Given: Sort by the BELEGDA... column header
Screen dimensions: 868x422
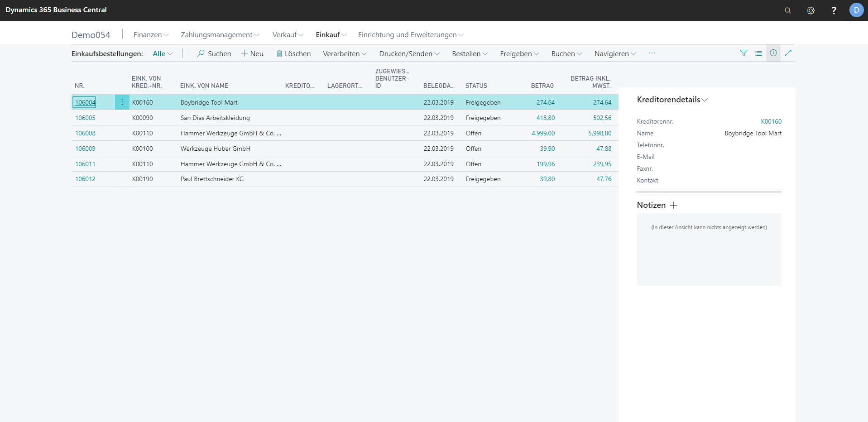Looking at the screenshot, I should click(439, 86).
